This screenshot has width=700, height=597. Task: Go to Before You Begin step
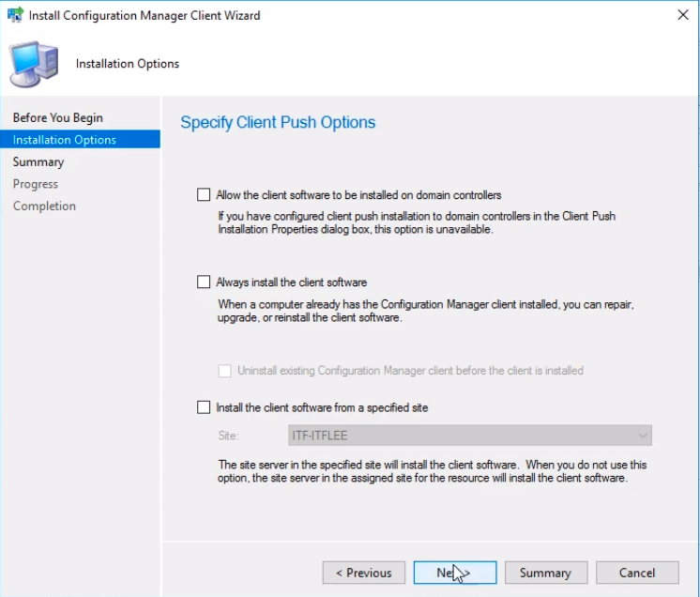[58, 118]
